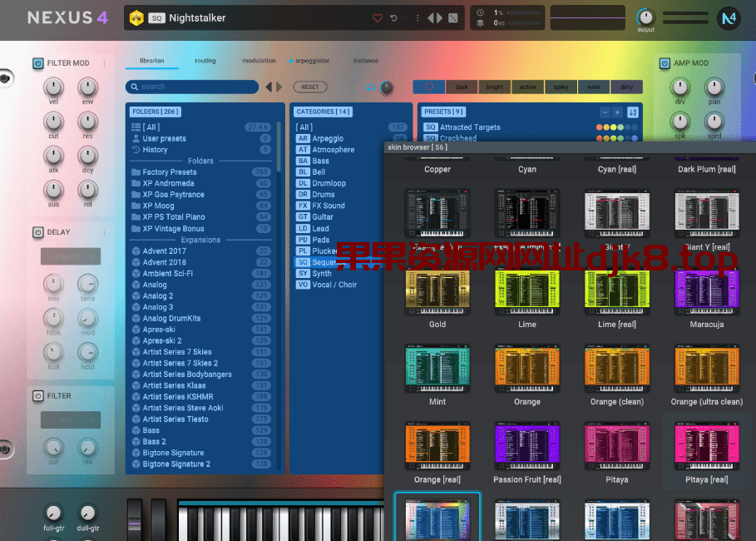Click the Amp Mod panel icon

pyautogui.click(x=663, y=63)
